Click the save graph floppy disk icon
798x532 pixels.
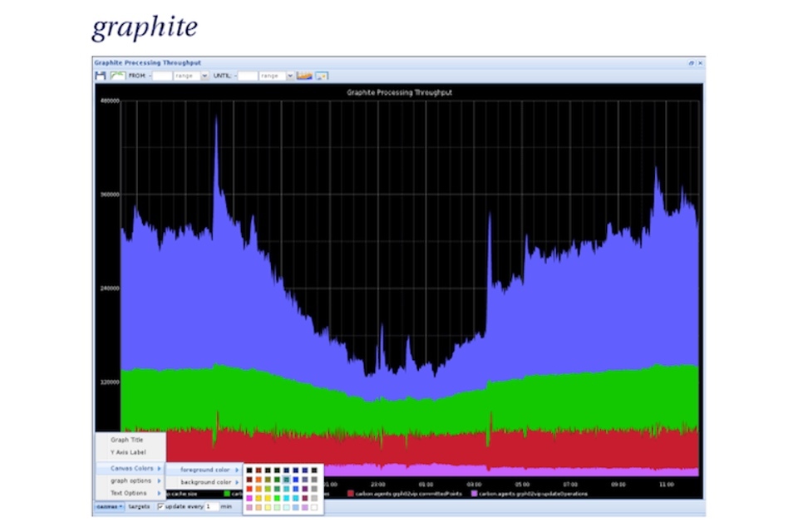coord(101,76)
